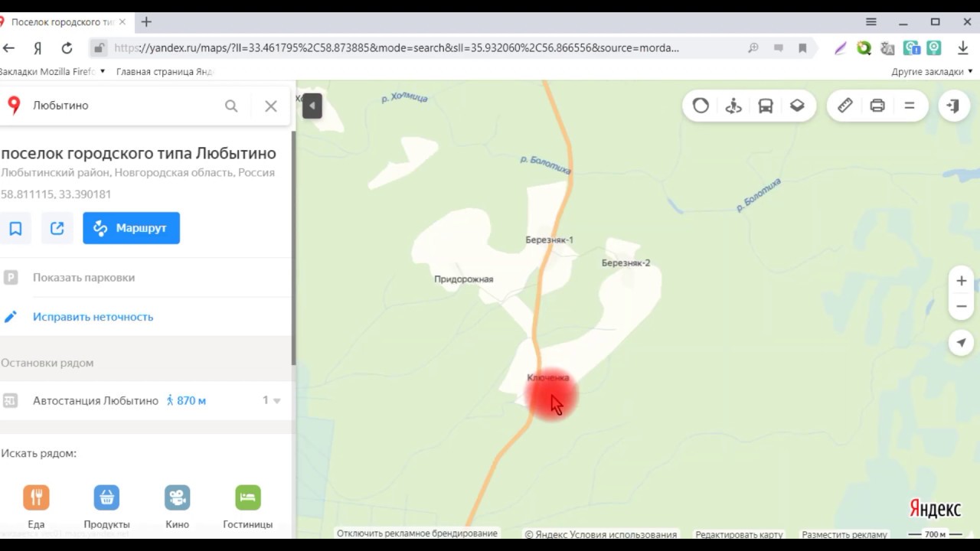Click Исправить неточность link
This screenshot has height=551, width=980.
[x=93, y=317]
